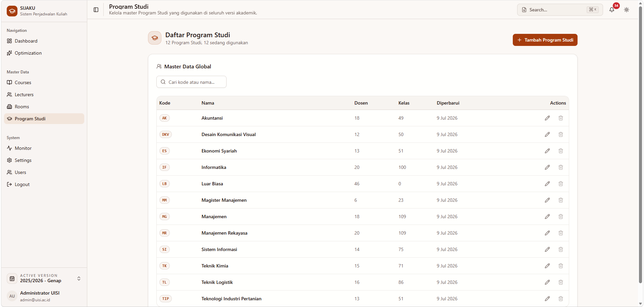Viewport: 644px width, 307px height.
Task: Click the Diperbarui column header
Action: click(448, 103)
